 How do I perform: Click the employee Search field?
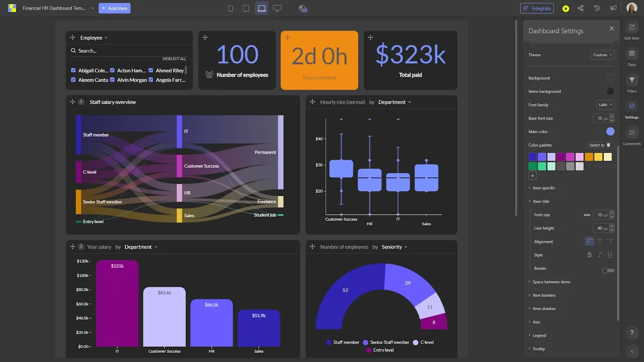[129, 51]
